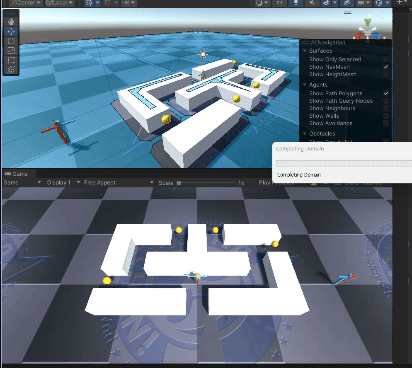Toggle hidden objects scene visibility
This screenshot has height=368, width=412.
(x=347, y=3)
